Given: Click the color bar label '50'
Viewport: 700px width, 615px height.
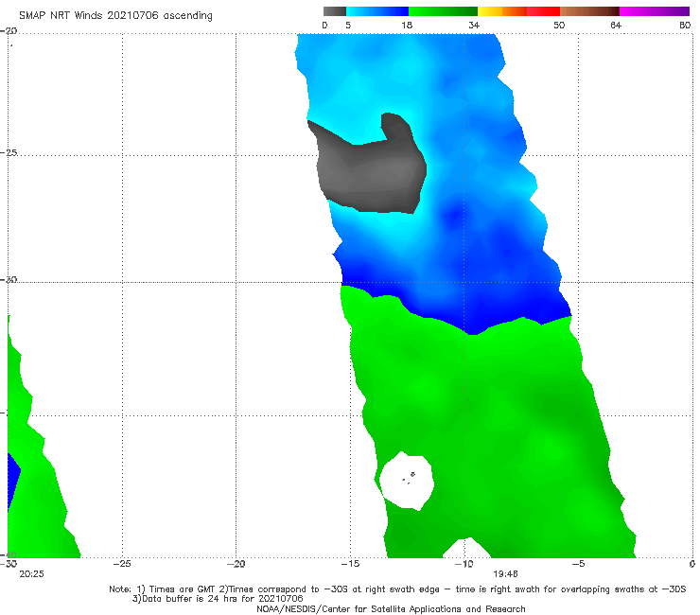Looking at the screenshot, I should [559, 26].
